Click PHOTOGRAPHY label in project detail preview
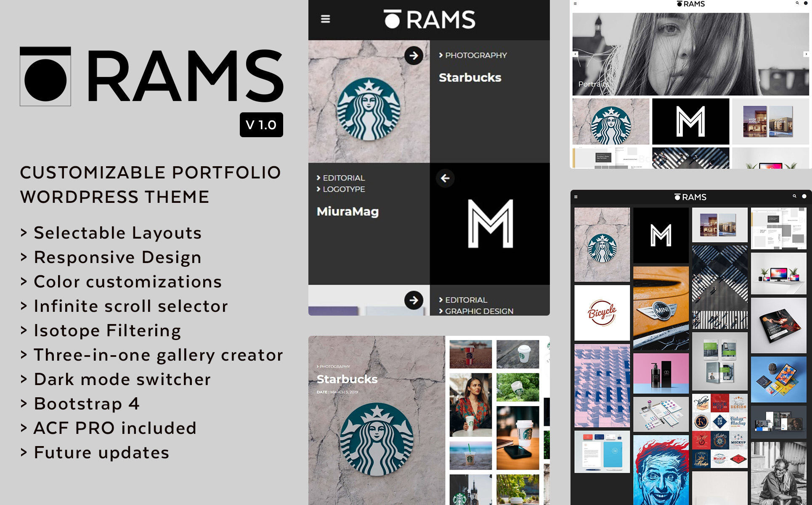 click(x=333, y=367)
